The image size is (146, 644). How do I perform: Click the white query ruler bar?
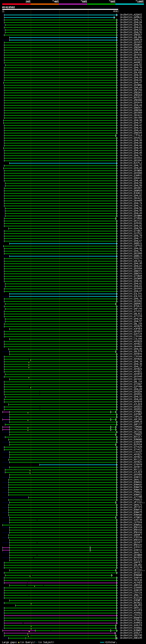pos(60,9)
